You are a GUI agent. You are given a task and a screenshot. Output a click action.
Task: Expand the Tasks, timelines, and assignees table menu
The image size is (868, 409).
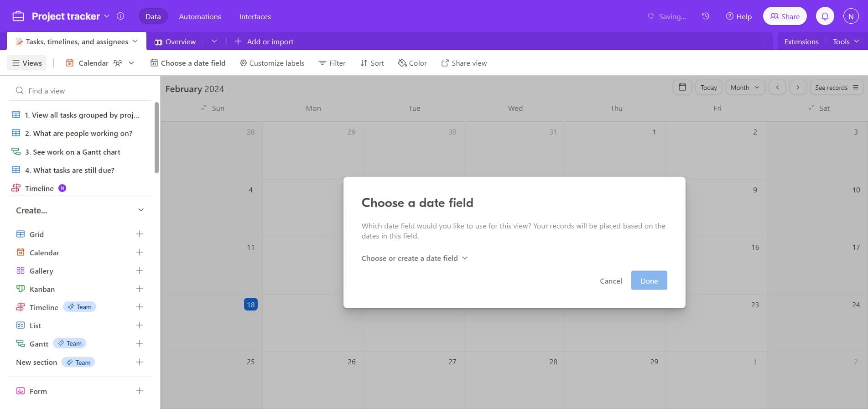point(135,41)
